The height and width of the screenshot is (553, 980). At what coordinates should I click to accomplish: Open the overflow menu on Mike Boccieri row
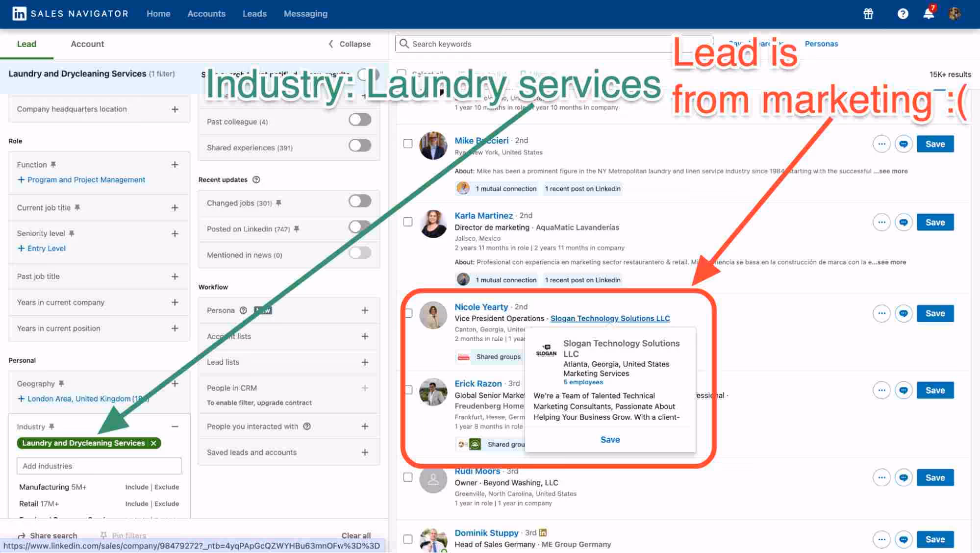tap(881, 144)
